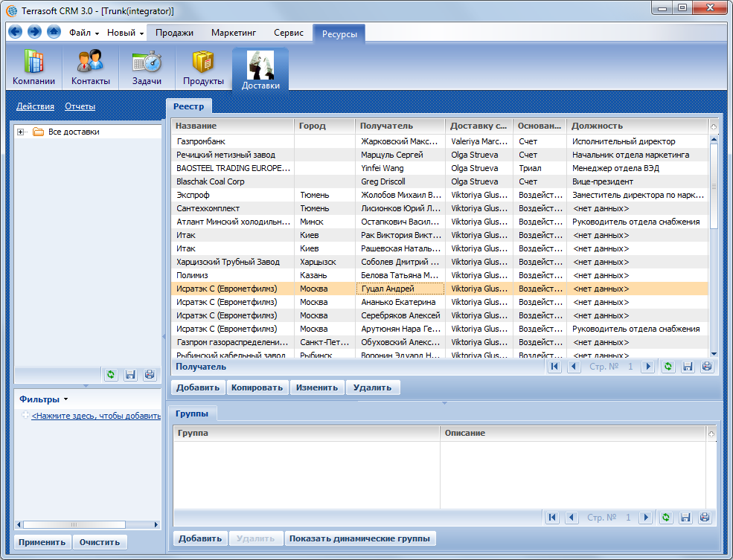Add a record in the Реестр grid

(x=198, y=387)
